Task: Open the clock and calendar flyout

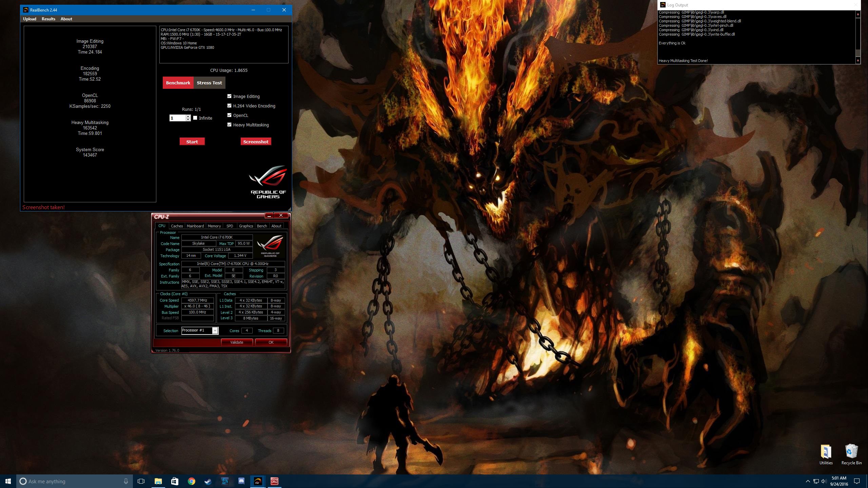Action: pos(839,481)
